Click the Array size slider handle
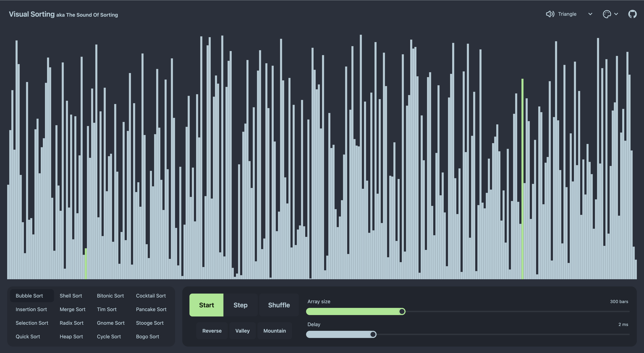Screen dimensions: 644x353 [x=402, y=311]
